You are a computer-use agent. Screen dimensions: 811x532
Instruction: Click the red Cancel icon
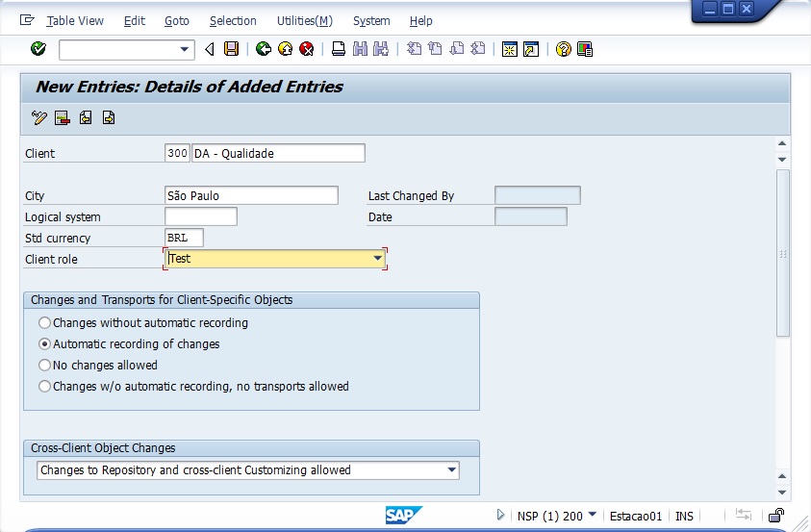pyautogui.click(x=306, y=49)
